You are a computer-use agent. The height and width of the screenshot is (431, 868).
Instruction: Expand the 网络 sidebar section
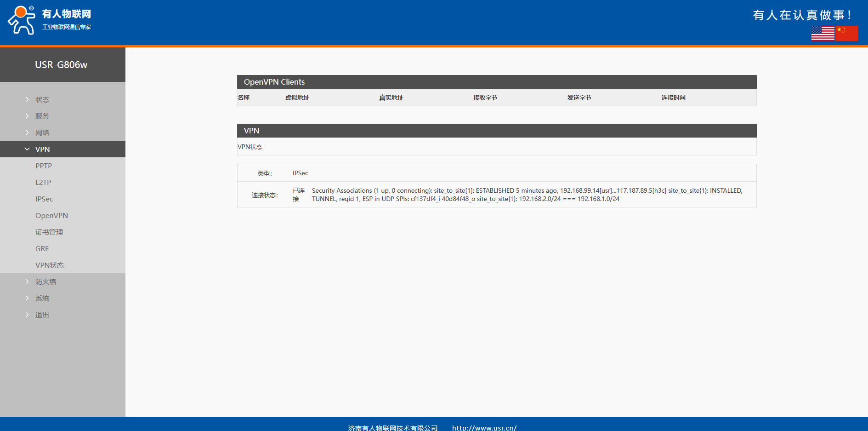(x=42, y=132)
